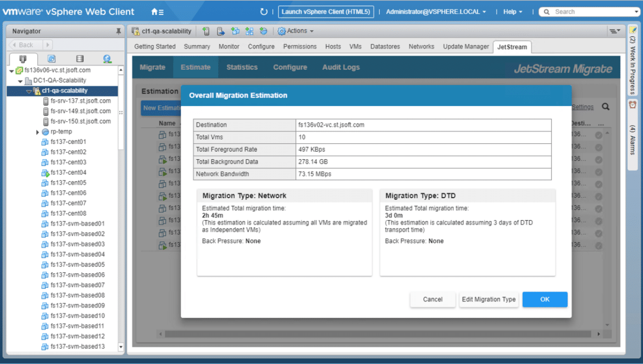
Task: Open Hosts and Clusters navigator tab
Action: coord(23,59)
